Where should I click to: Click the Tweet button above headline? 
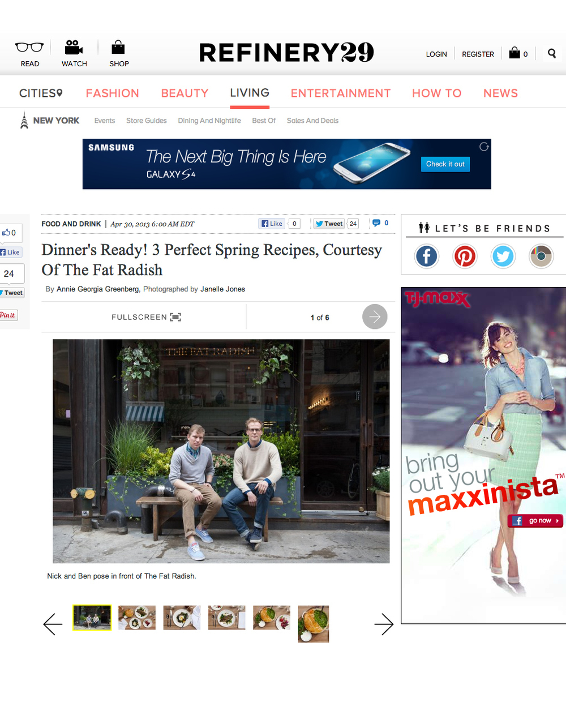[x=329, y=224]
